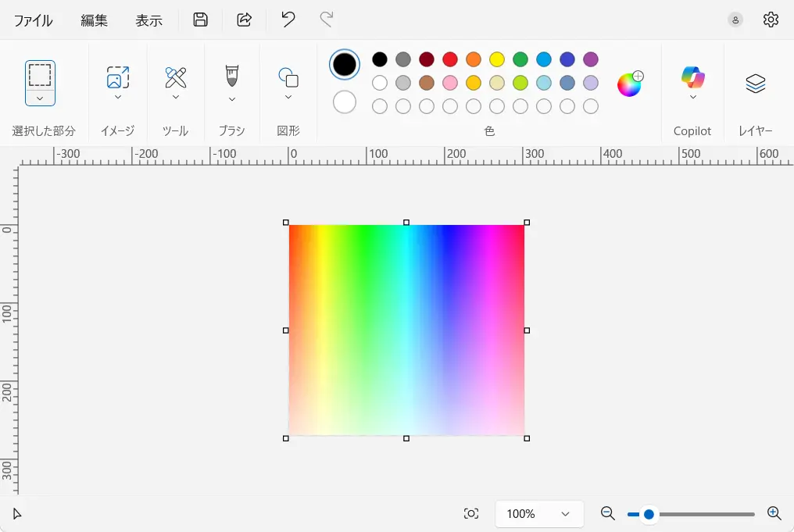Viewport: 794px width, 532px height.
Task: Select the ブラシ brush icon
Action: tap(232, 76)
